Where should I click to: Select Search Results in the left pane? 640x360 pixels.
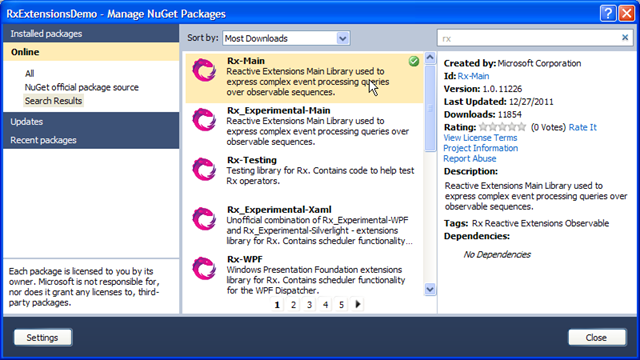pyautogui.click(x=53, y=101)
